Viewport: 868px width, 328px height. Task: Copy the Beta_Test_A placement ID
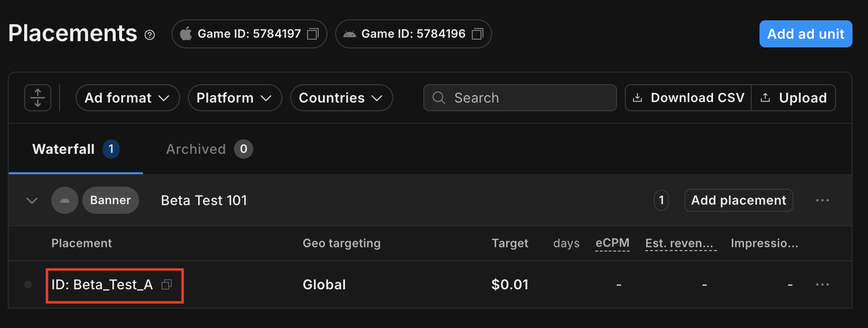167,284
